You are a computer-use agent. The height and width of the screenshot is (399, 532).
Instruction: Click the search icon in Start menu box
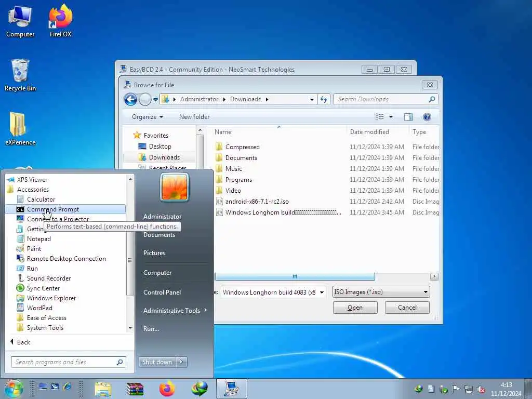click(119, 362)
